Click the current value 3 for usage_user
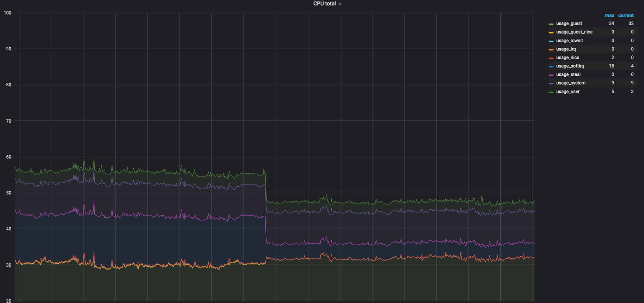The width and height of the screenshot is (644, 303). tap(632, 91)
